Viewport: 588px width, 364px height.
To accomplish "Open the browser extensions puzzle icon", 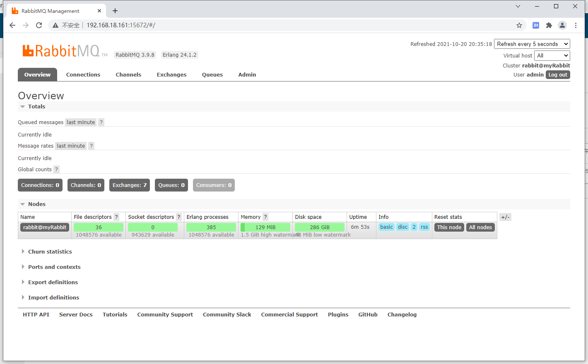I will 549,25.
